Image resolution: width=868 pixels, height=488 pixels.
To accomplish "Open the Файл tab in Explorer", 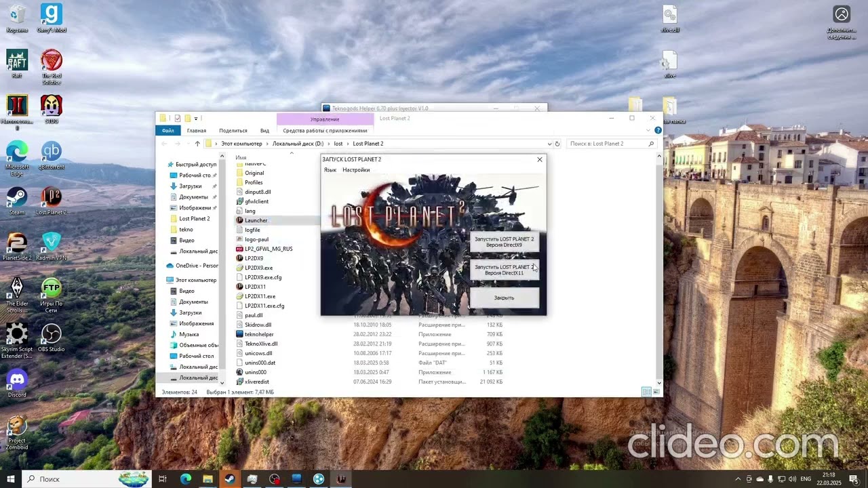I will 167,131.
